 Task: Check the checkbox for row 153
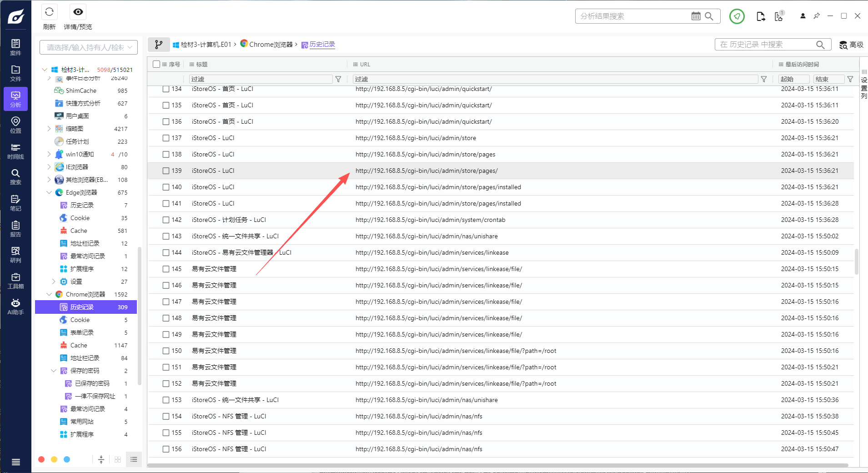coord(166,400)
